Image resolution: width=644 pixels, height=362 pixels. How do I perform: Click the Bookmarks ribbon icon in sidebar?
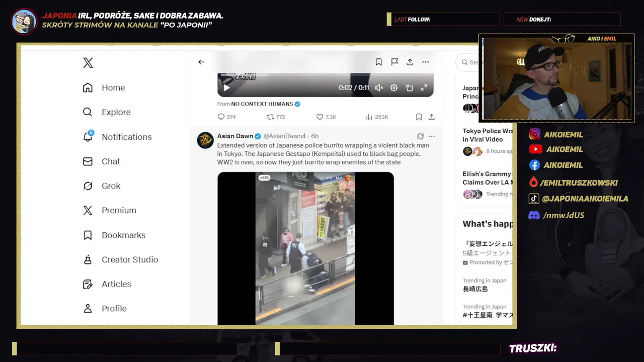[88, 235]
